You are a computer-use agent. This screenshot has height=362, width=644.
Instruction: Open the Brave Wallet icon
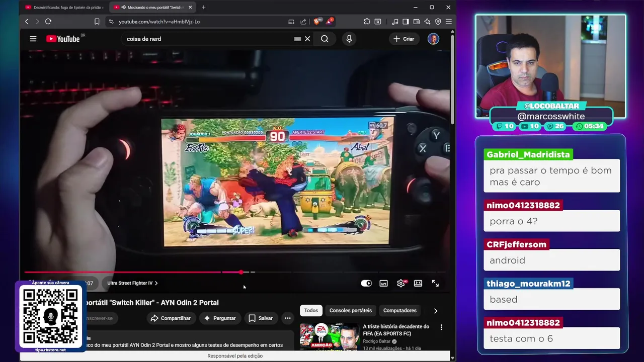[417, 22]
